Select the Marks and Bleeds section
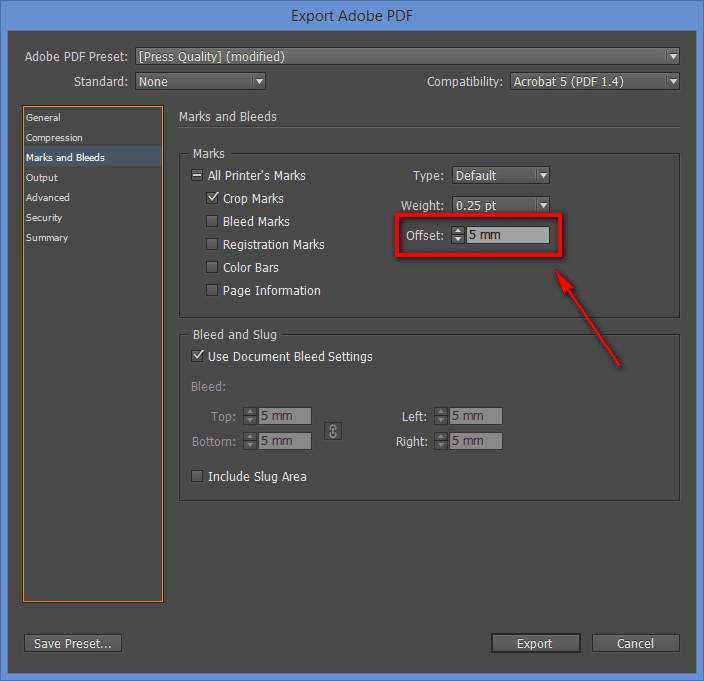The height and width of the screenshot is (681, 704). pos(93,158)
